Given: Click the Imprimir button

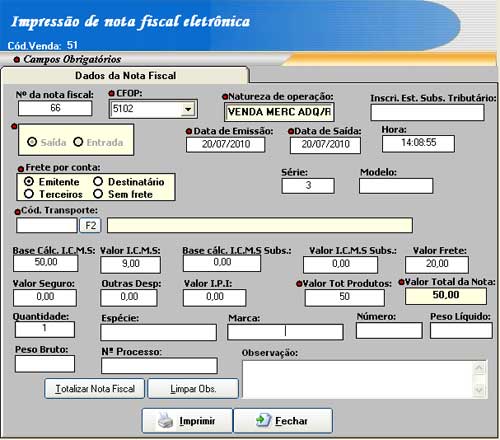Looking at the screenshot, I should pyautogui.click(x=187, y=421).
